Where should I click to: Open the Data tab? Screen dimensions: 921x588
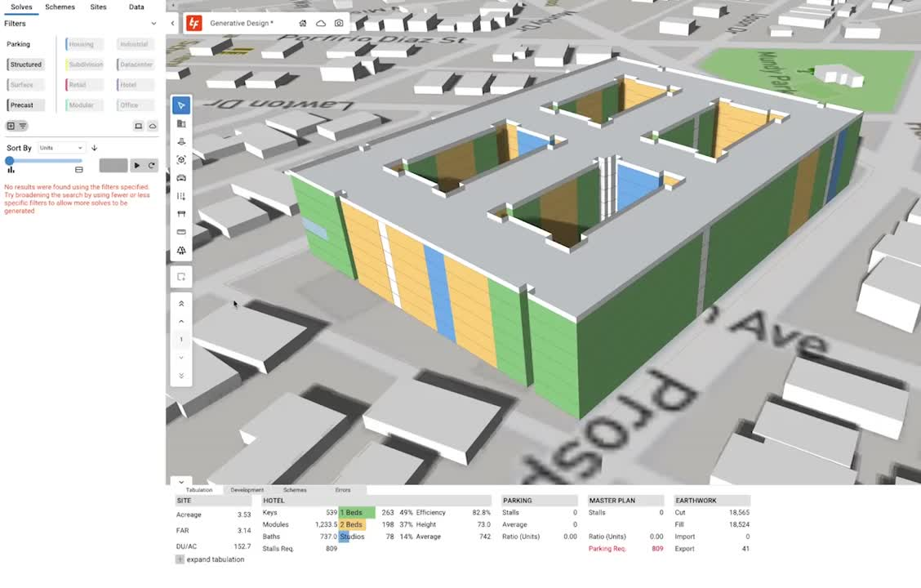136,7
